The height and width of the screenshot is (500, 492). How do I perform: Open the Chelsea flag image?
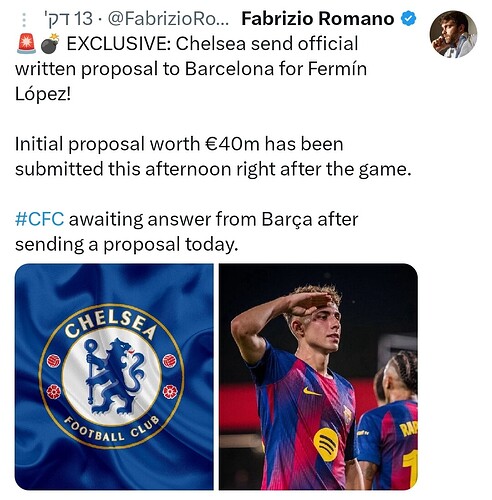coord(114,377)
